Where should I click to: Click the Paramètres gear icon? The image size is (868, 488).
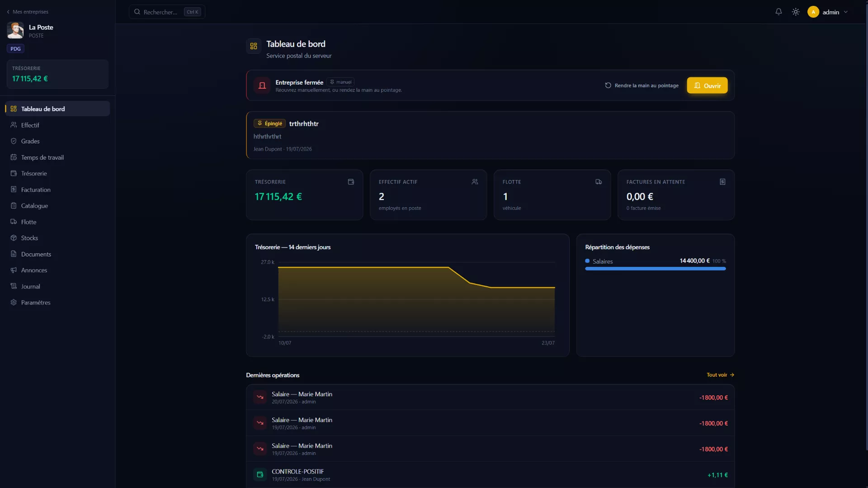pos(14,302)
